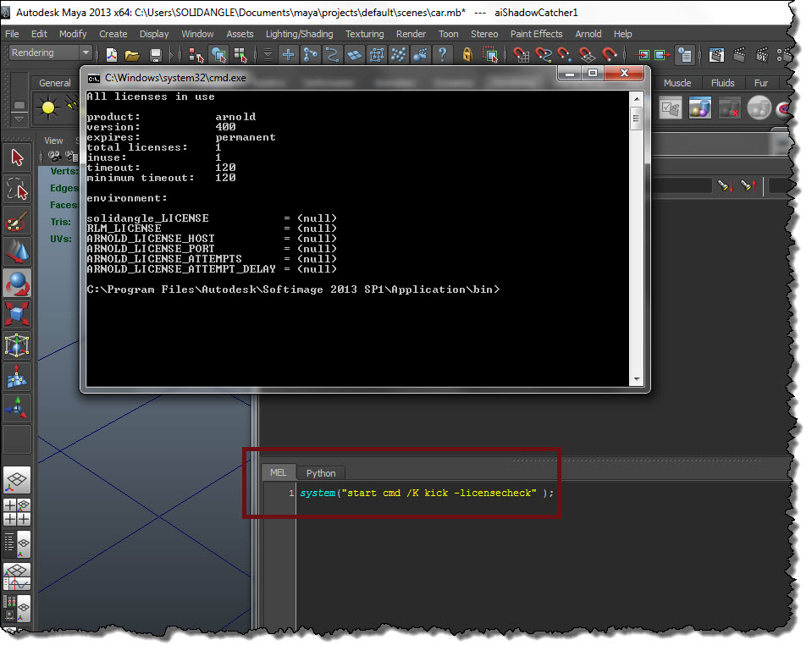
Task: Switch to the four-view layout
Action: tap(18, 511)
